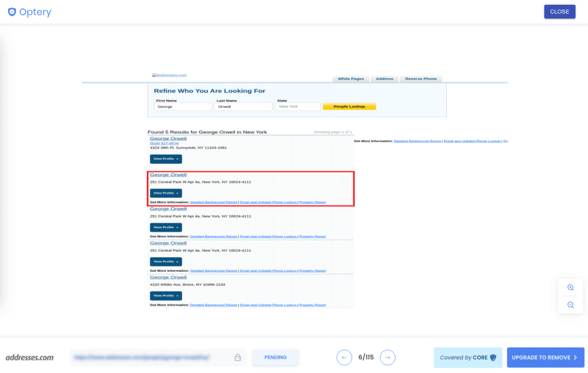This screenshot has height=373, width=588.
Task: Select the Reverse Phone tab
Action: [x=421, y=79]
